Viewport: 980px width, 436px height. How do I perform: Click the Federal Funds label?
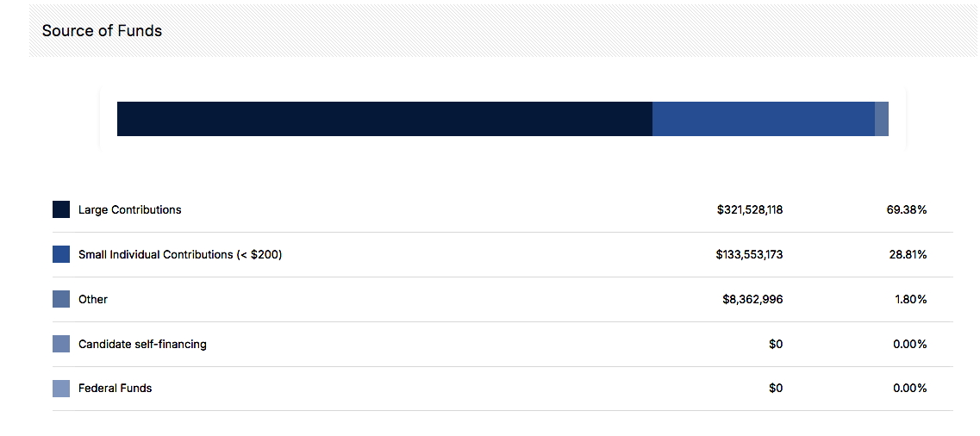point(115,389)
